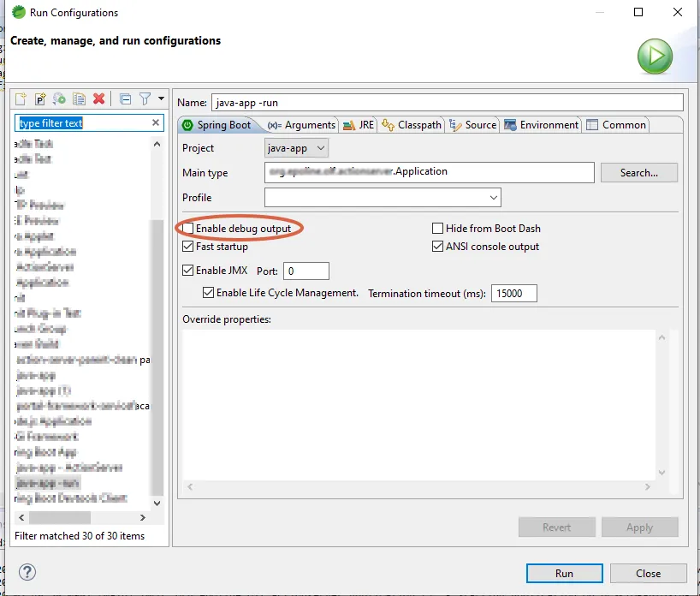Click the Search... button for main type

[639, 172]
